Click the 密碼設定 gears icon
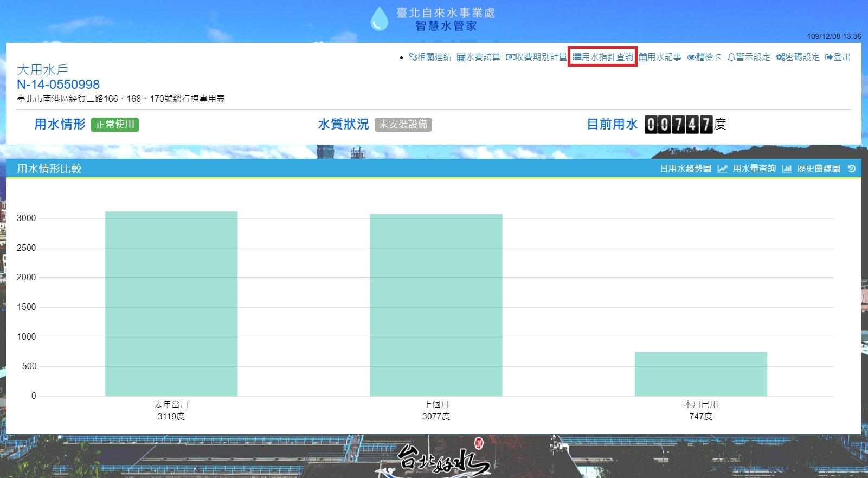Viewport: 868px width, 478px height. [780, 57]
